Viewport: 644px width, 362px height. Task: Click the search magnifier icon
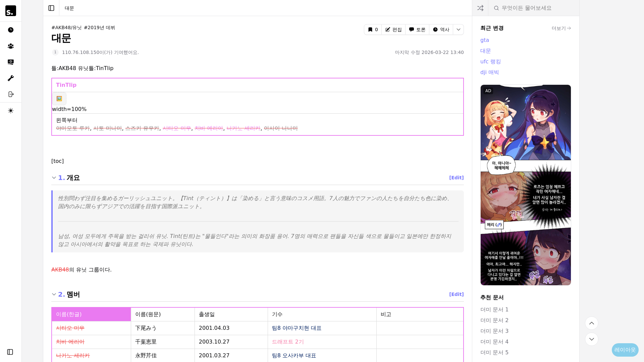(496, 8)
